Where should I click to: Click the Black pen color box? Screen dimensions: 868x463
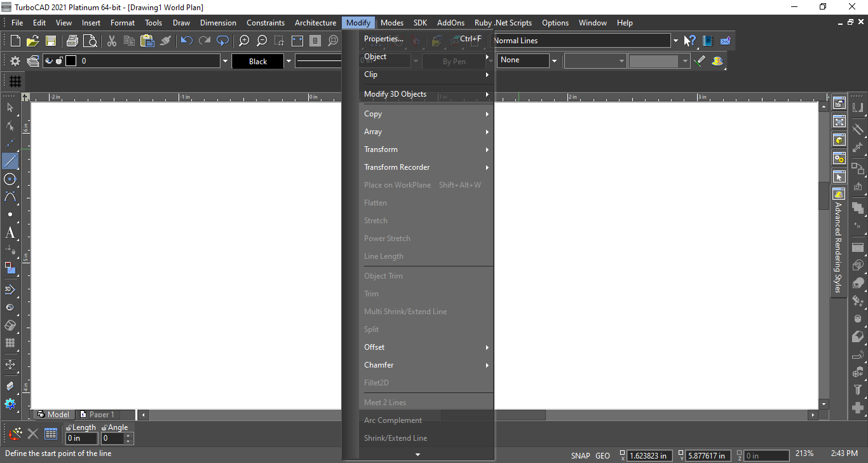coord(258,61)
